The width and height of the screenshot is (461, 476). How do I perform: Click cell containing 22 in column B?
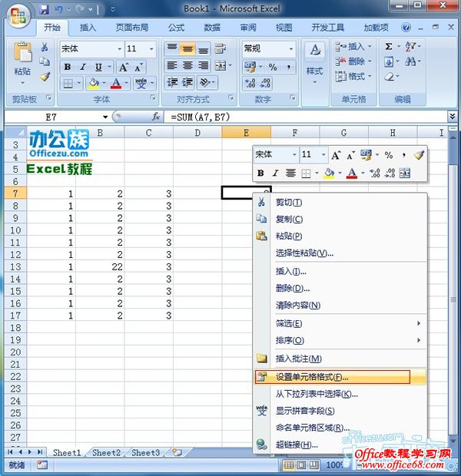pyautogui.click(x=100, y=266)
